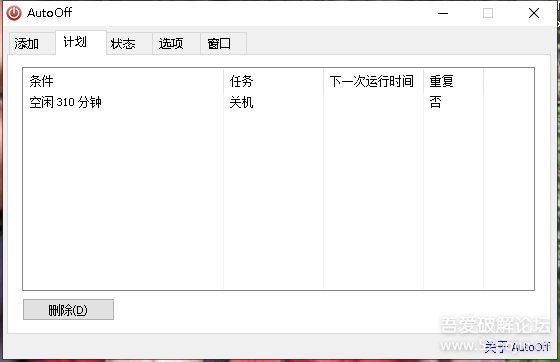Image resolution: width=560 pixels, height=362 pixels.
Task: Minimize the AutoOff window
Action: click(443, 13)
